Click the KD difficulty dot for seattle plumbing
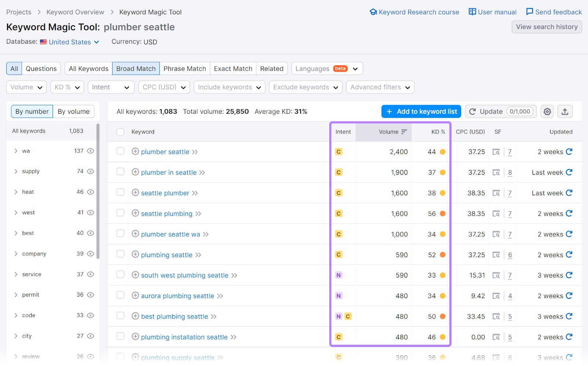Viewport: 588px width, 366px height. click(x=442, y=213)
